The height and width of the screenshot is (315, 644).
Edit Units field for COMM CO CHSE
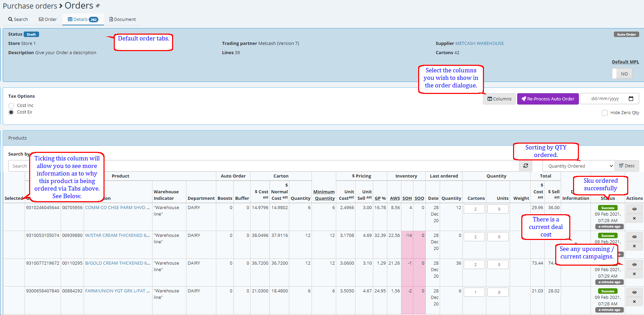tap(498, 209)
